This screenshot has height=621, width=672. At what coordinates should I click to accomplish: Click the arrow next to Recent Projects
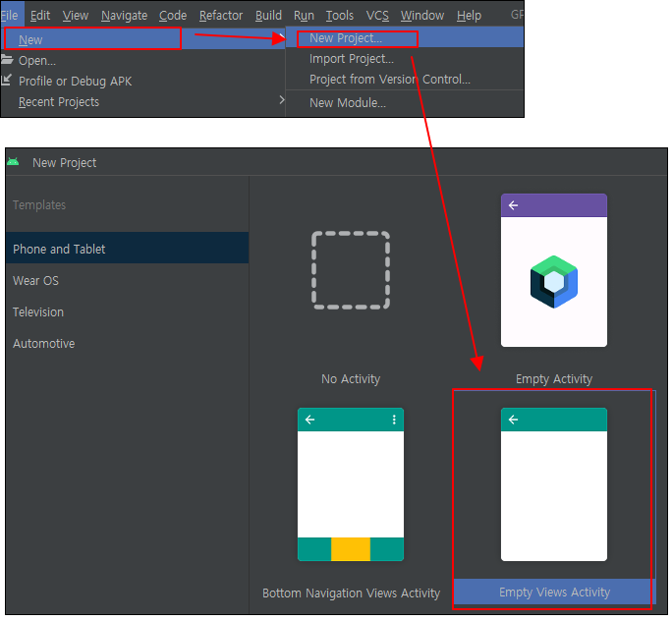282,100
